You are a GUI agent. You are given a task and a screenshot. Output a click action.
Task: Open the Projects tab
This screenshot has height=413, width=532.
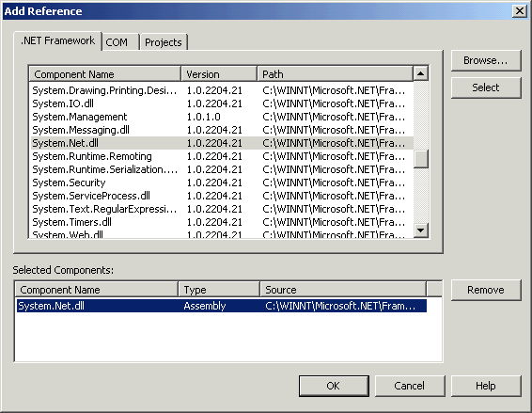[x=164, y=42]
